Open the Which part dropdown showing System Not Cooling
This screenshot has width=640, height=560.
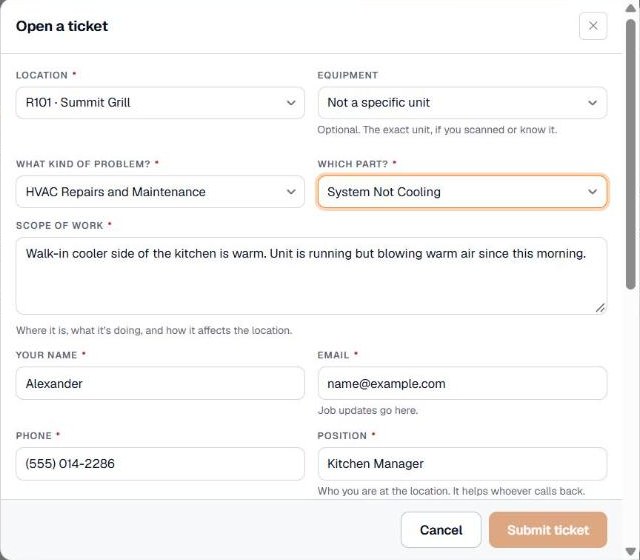click(x=462, y=191)
